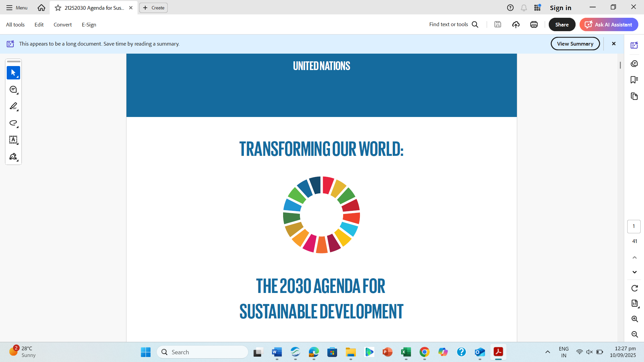Click the View Summary button
Screen dimensions: 644x362
(575, 44)
